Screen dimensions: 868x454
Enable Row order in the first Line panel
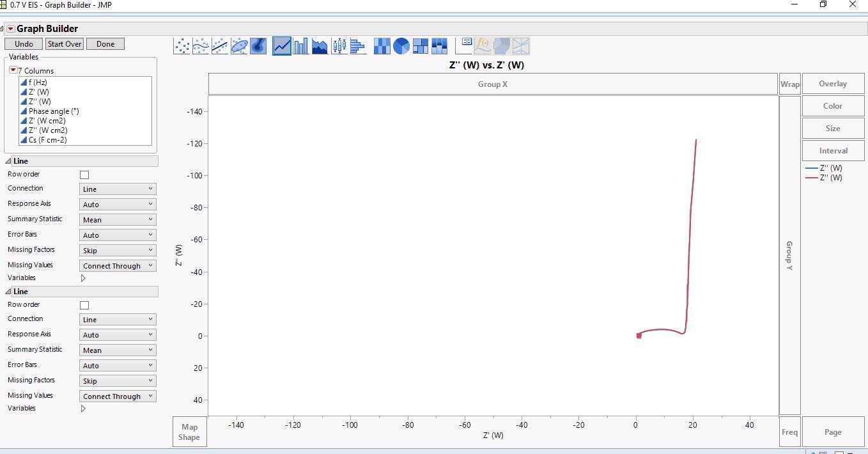84,174
